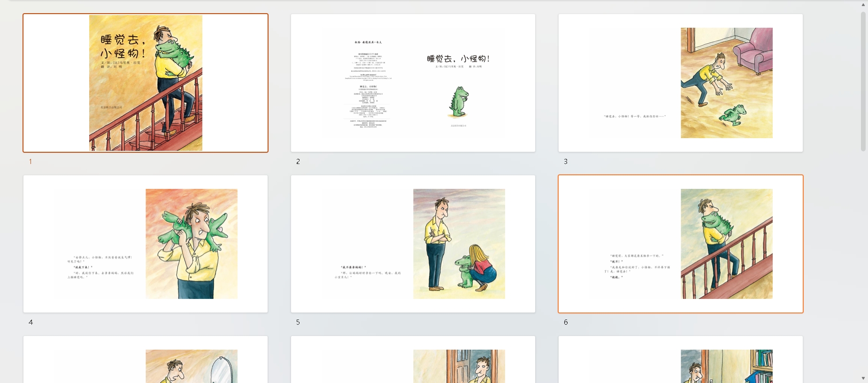This screenshot has height=383, width=868.
Task: Click slide number 4 label
Action: 31,322
